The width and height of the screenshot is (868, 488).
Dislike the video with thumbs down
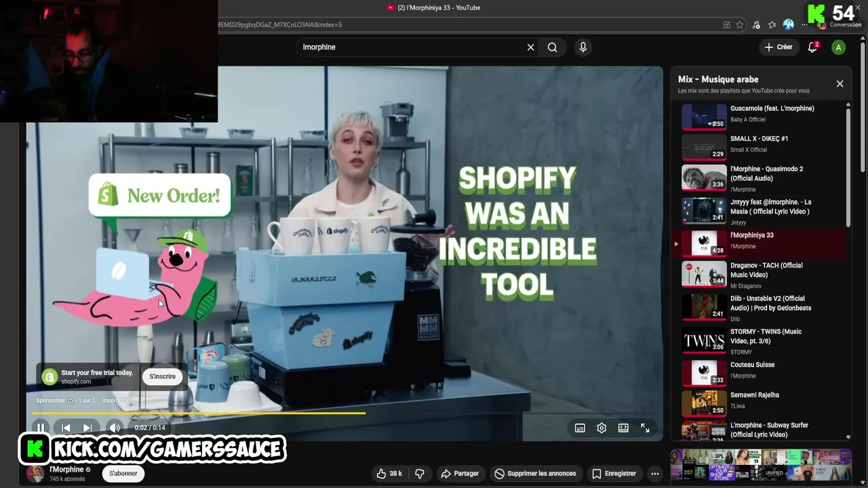click(420, 474)
